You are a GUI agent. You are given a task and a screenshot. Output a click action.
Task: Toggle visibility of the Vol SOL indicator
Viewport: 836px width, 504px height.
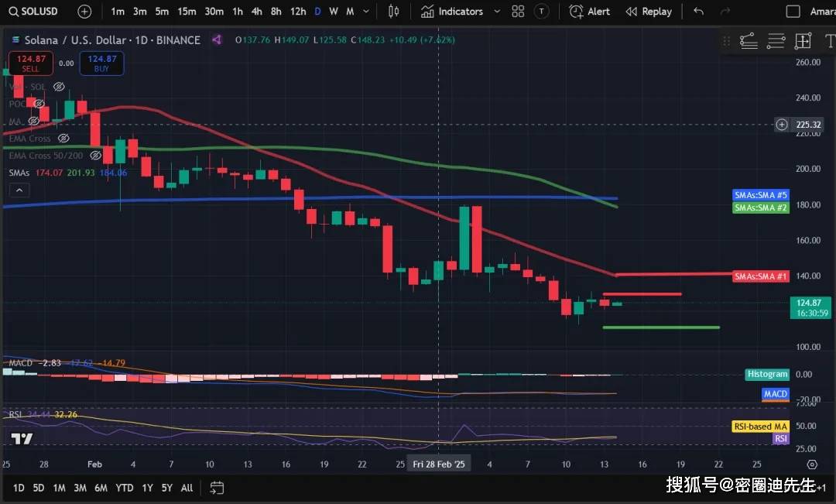[59, 87]
